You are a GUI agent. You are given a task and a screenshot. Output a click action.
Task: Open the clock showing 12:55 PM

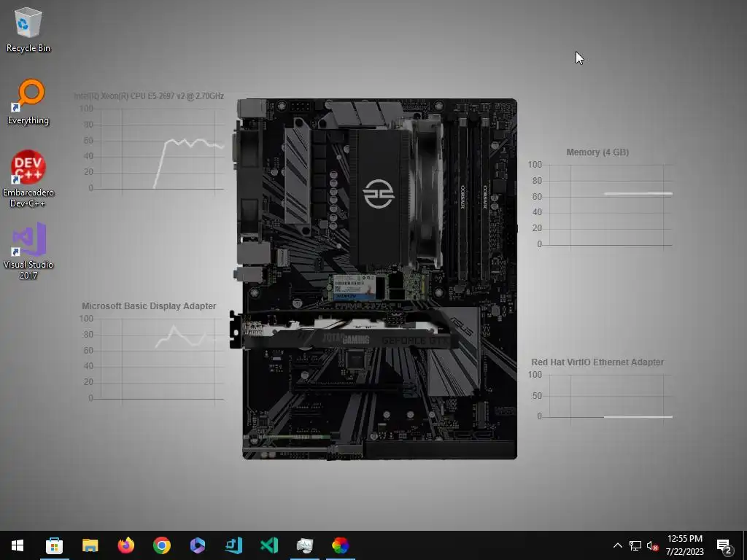[684, 545]
